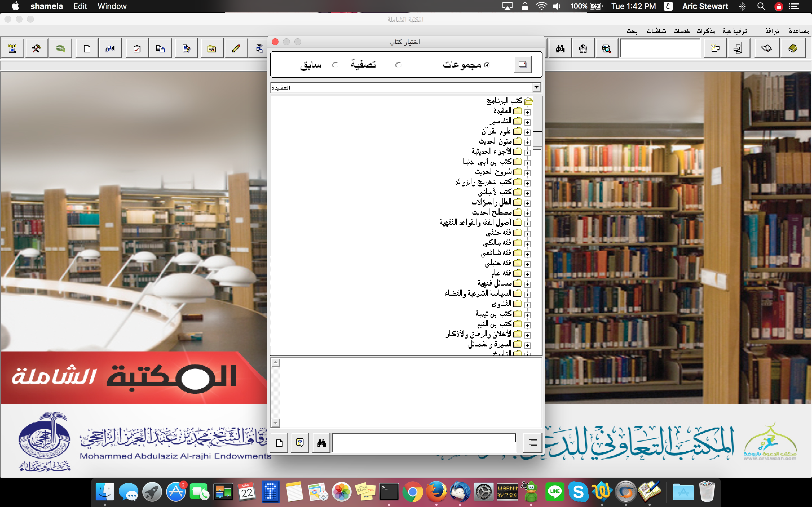
Task: Click the copy documents icon in the toolbar
Action: pos(160,48)
